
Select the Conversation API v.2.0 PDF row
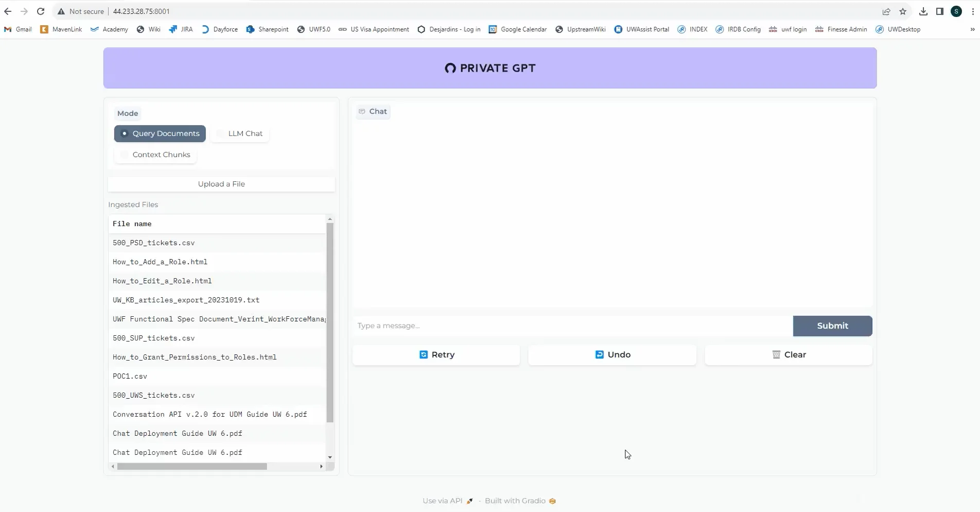[x=217, y=414]
